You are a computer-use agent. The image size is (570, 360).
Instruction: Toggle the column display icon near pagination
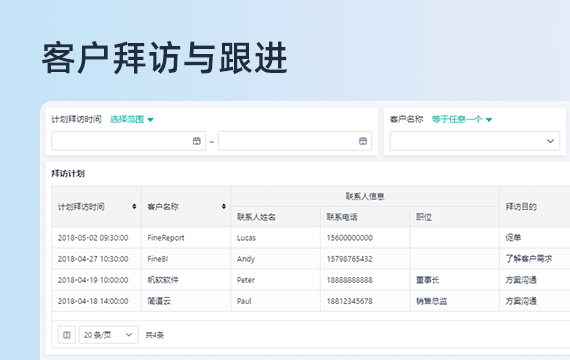(x=67, y=335)
